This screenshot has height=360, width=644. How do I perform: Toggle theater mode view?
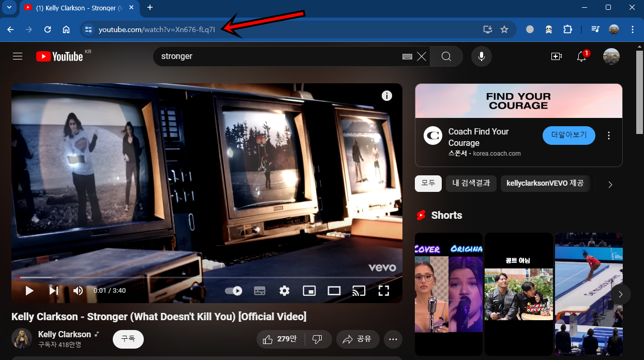tap(334, 291)
